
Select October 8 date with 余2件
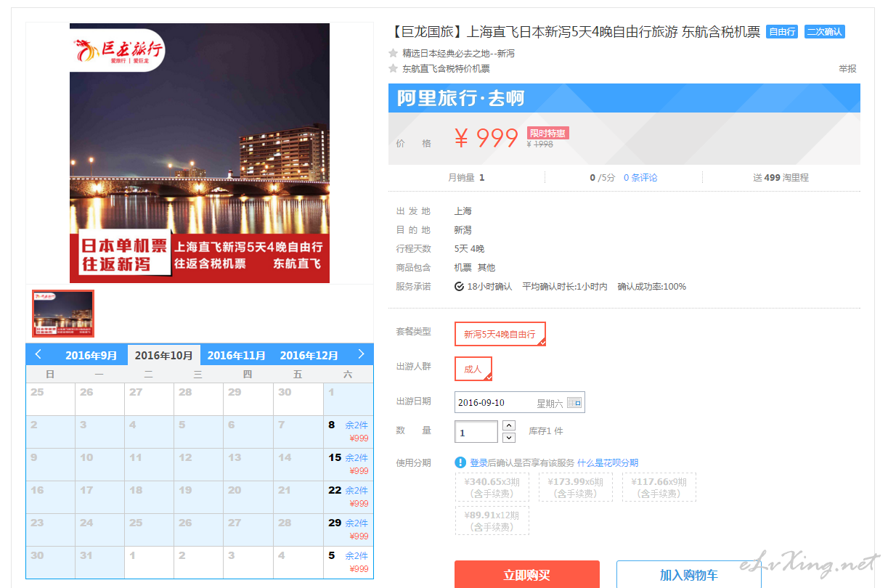(349, 432)
